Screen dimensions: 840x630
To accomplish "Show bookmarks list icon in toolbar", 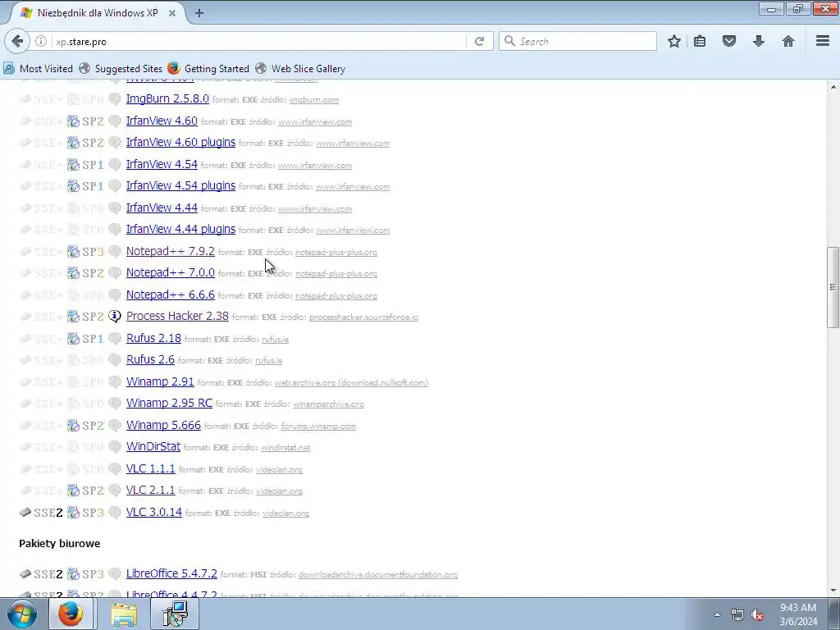I will pos(700,41).
